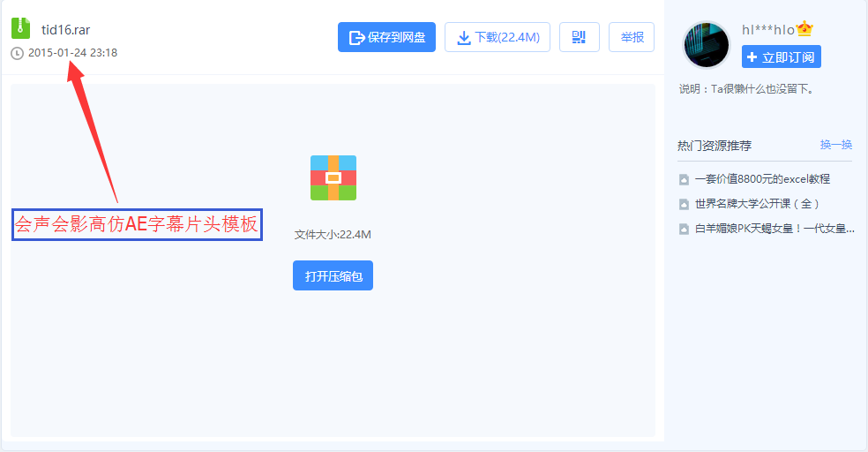The height and width of the screenshot is (452, 868).
Task: Click the 说明：Ta很懒什么也没留下 description
Action: coord(747,89)
